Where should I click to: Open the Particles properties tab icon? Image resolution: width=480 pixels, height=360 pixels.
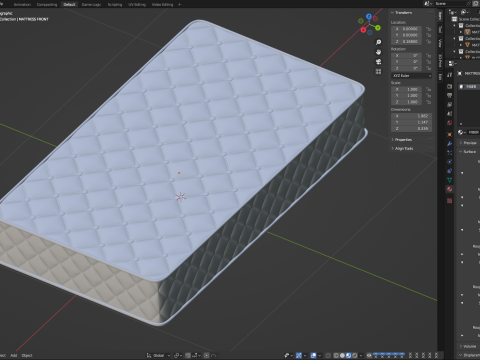coord(450,153)
